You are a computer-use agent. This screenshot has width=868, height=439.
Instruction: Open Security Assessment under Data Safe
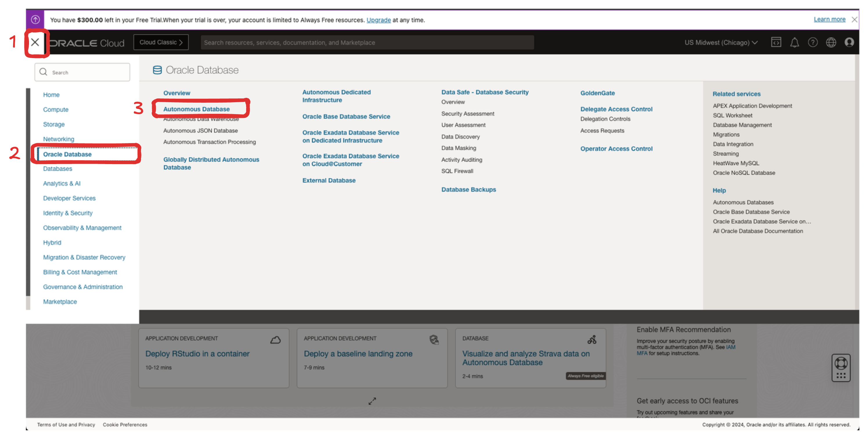tap(468, 114)
